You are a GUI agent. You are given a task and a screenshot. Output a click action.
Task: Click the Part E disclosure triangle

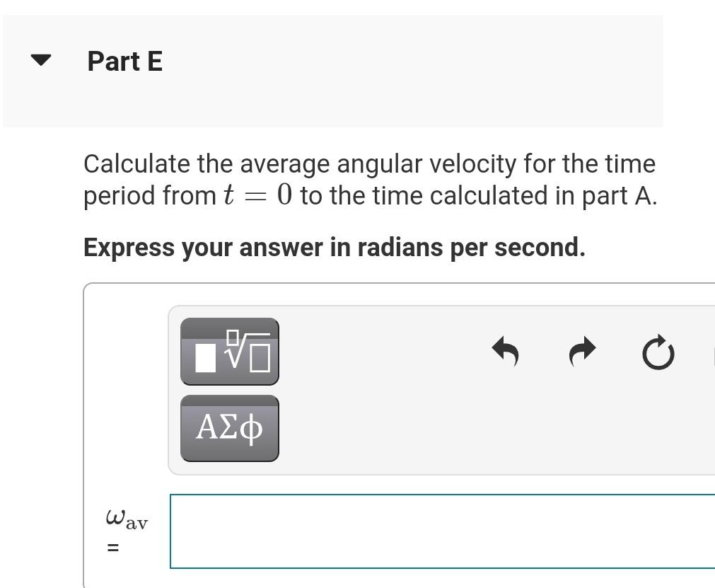pos(40,60)
